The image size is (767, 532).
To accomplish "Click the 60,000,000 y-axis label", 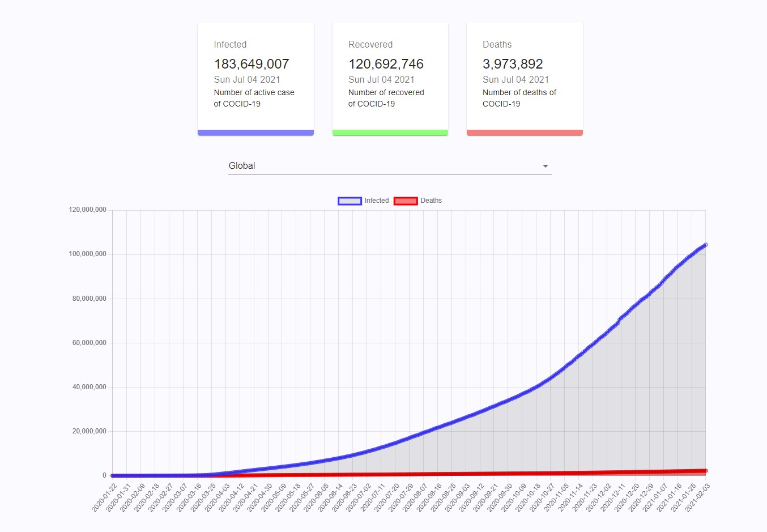I will click(90, 343).
